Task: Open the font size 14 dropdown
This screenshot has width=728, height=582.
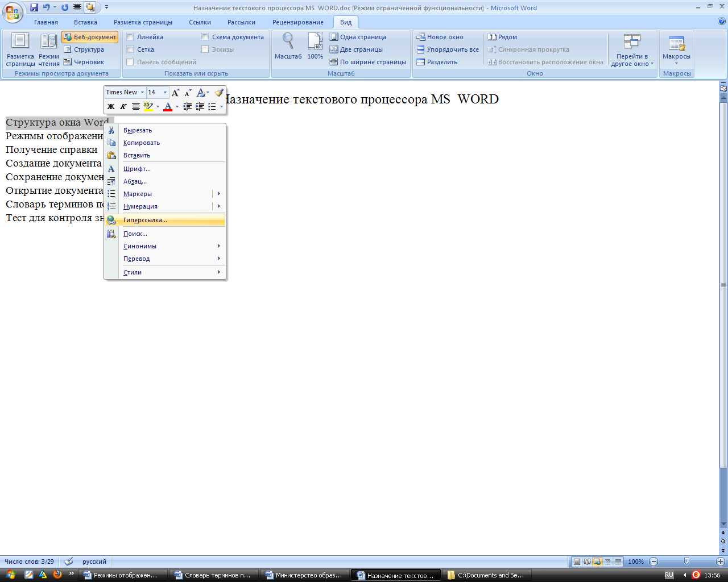Action: tap(165, 92)
